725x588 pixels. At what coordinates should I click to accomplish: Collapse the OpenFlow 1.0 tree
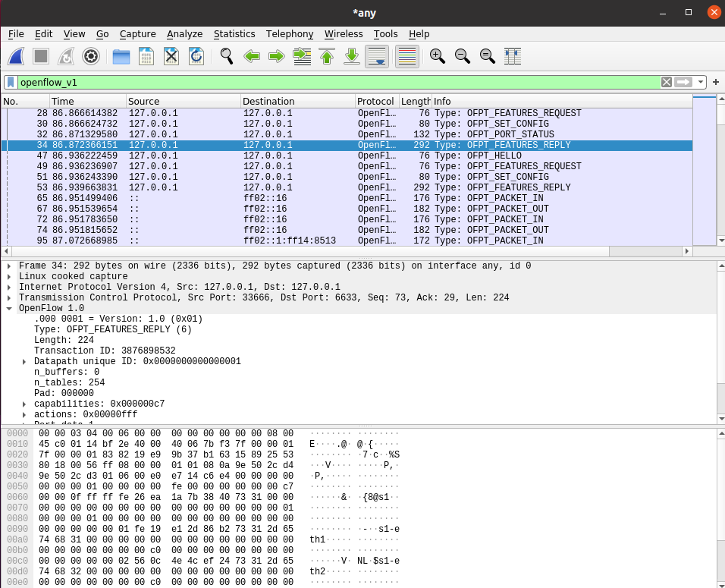coord(9,309)
